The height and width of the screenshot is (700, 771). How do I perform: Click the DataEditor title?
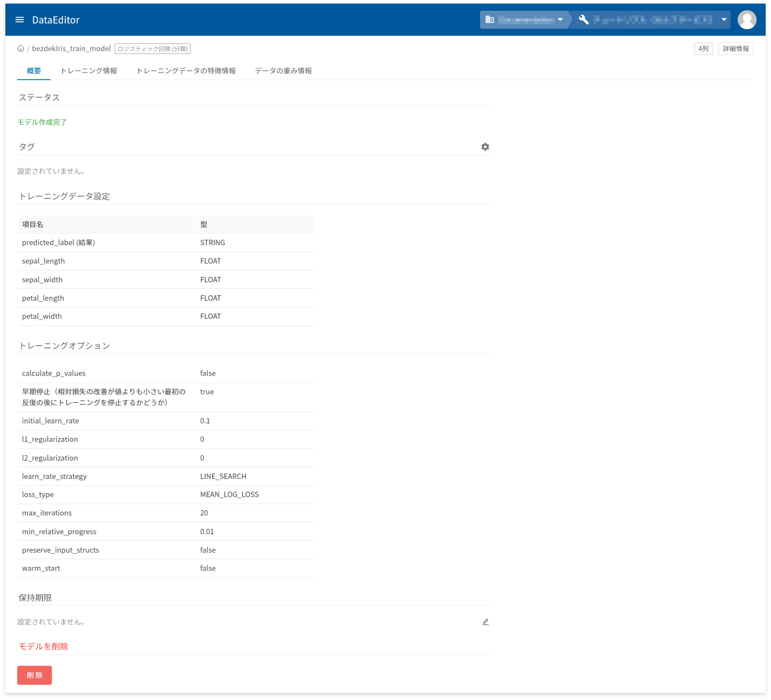[x=56, y=20]
